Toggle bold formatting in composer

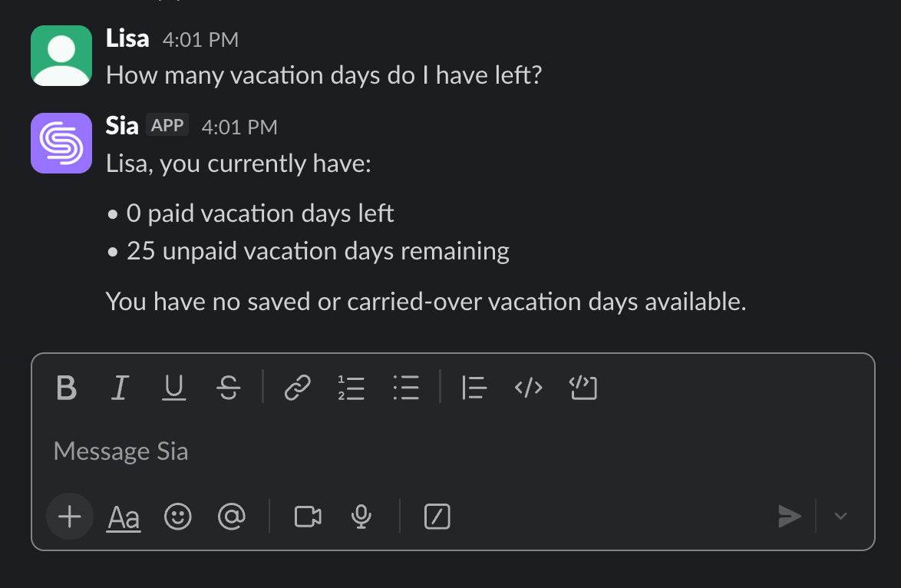pyautogui.click(x=67, y=388)
